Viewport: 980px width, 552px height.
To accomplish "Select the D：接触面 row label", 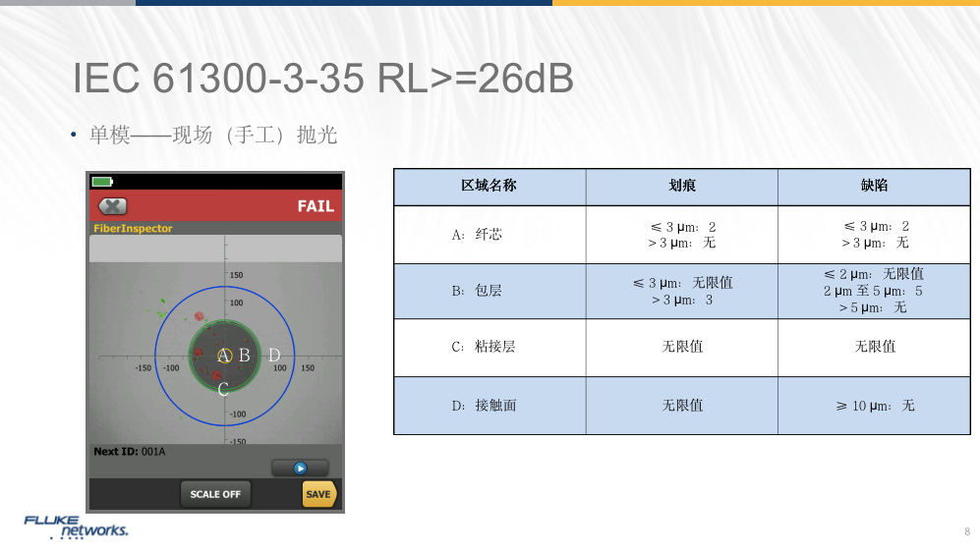I will click(482, 405).
